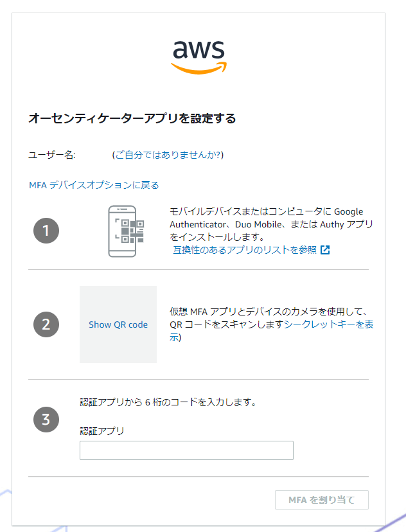Focus the 認証アプリ code input field
This screenshot has width=406, height=532.
tap(186, 450)
